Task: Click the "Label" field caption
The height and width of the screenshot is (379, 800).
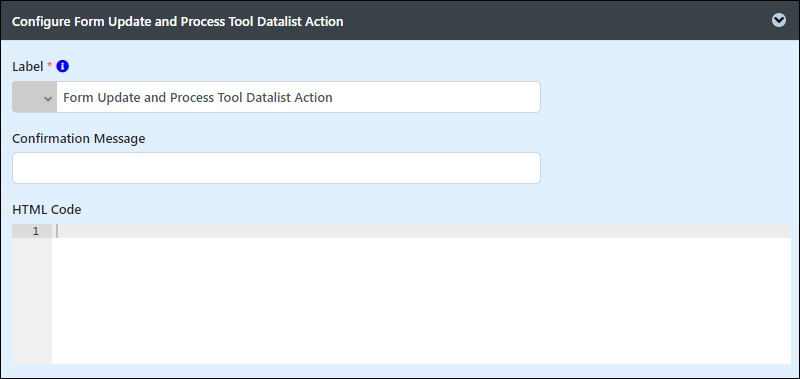Action: coord(28,66)
